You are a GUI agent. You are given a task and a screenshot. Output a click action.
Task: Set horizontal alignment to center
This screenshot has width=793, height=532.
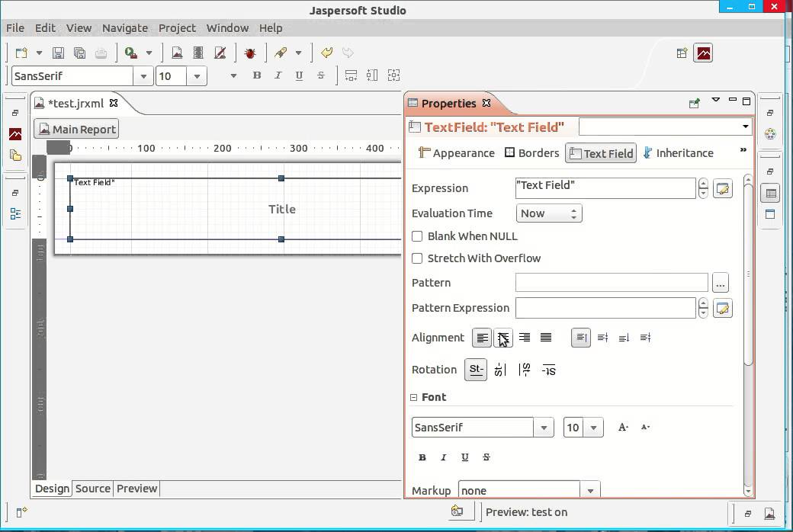pyautogui.click(x=503, y=338)
